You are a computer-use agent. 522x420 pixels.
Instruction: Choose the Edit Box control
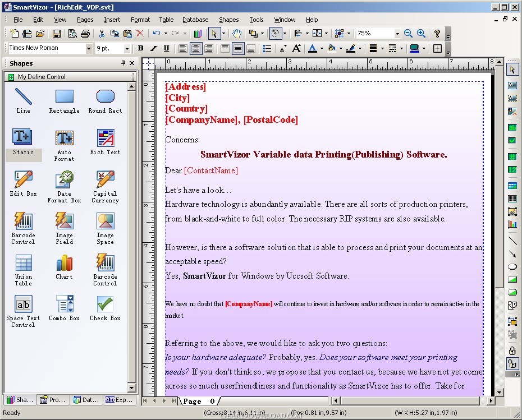tap(24, 183)
